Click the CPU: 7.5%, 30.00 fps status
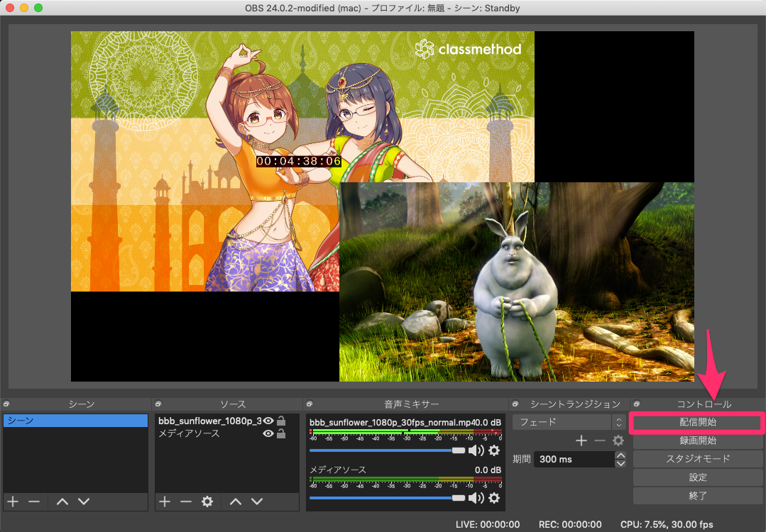 tap(667, 524)
